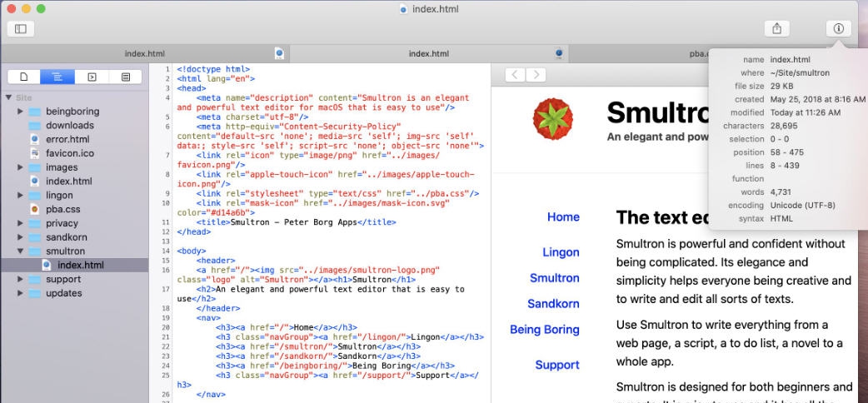This screenshot has width=868, height=403.
Task: Select index.html inside the smultron folder
Action: click(x=75, y=265)
